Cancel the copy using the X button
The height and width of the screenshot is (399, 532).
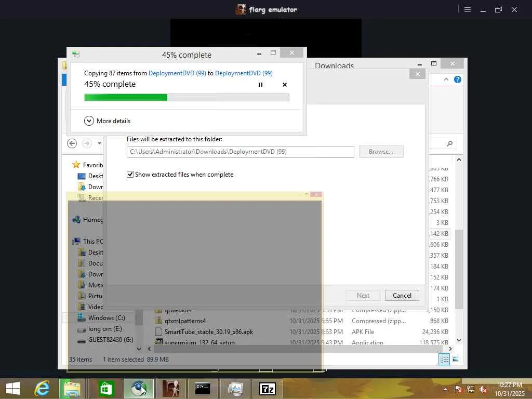tap(285, 85)
